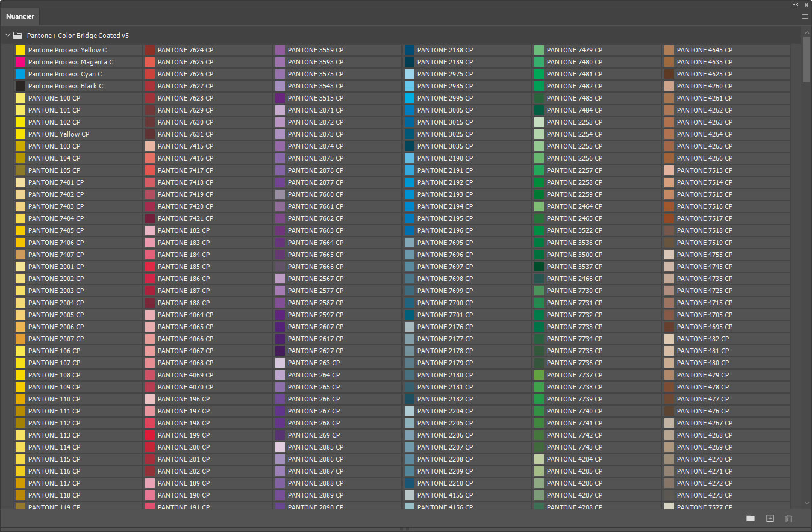The width and height of the screenshot is (812, 532).
Task: Switch to the Nuancier tab
Action: coord(20,16)
